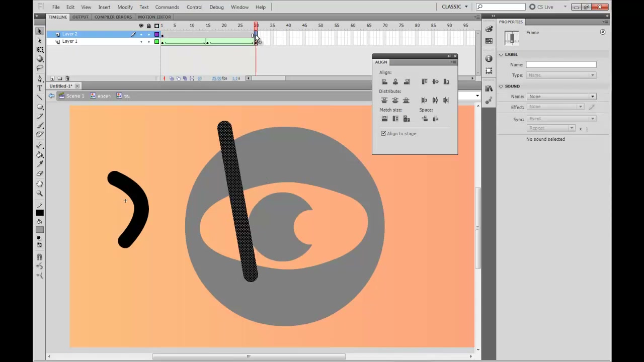Select the 3D Rotation tool
This screenshot has height=362, width=644.
(x=40, y=59)
